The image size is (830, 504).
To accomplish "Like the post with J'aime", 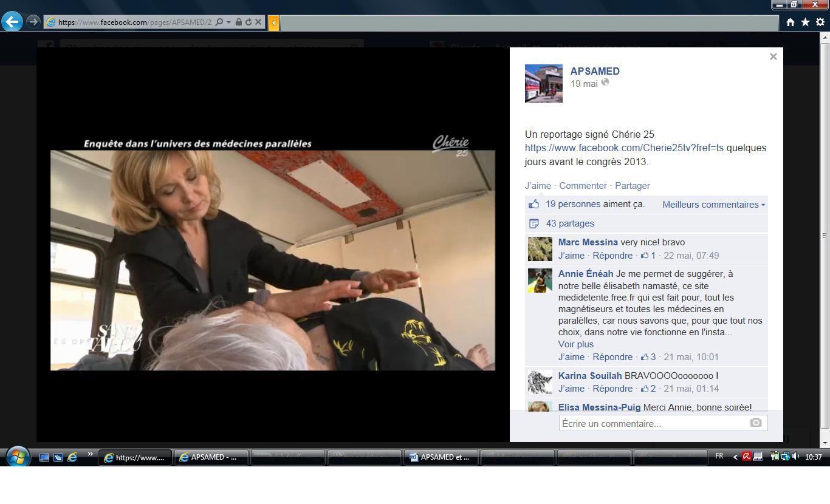I will point(538,186).
